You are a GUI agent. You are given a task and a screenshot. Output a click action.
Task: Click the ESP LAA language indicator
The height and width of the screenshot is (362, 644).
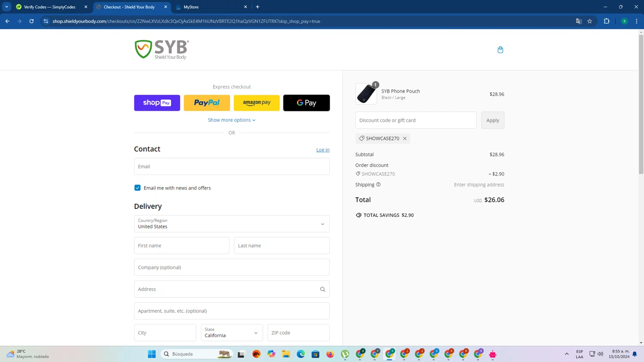click(x=580, y=354)
